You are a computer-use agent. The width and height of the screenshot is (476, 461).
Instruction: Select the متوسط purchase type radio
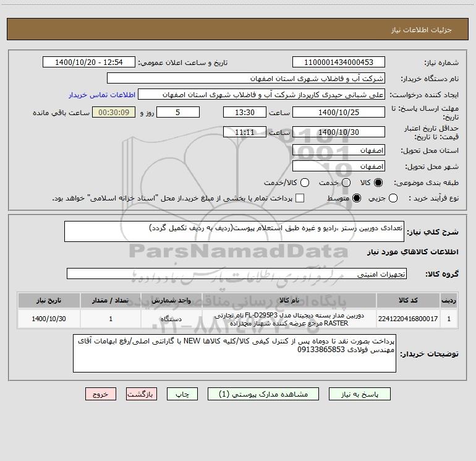coord(357,198)
